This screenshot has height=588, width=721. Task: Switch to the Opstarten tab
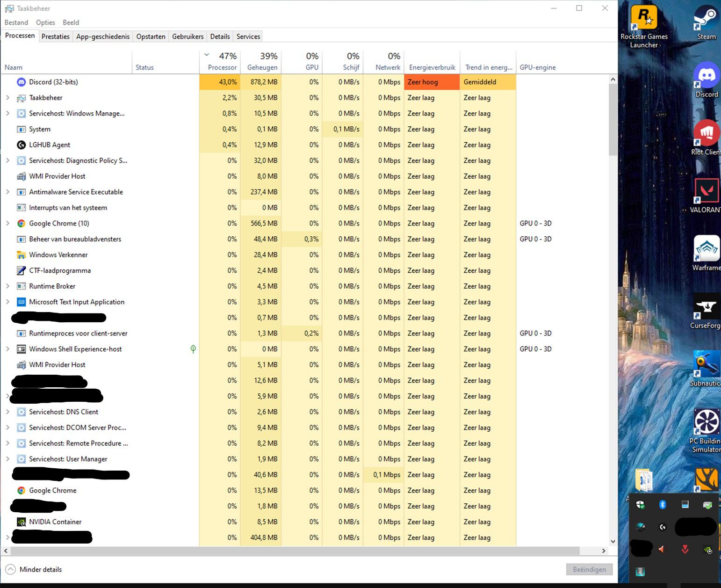151,36
